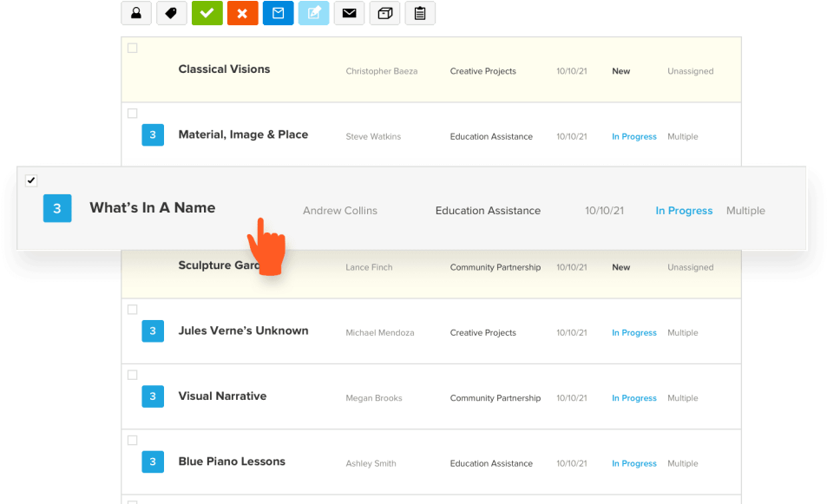Image resolution: width=827 pixels, height=504 pixels.
Task: Click Multiple in Material, Image & Place row
Action: (x=682, y=136)
